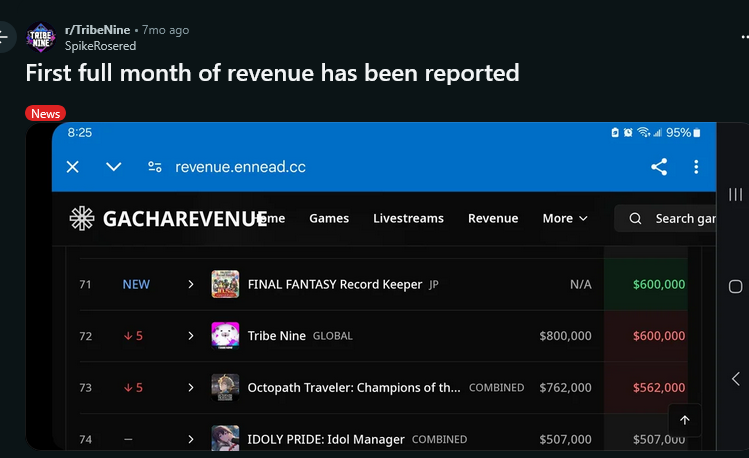Viewport: 749px width, 458px height.
Task: Click the scroll-to-top arrow button
Action: point(685,420)
